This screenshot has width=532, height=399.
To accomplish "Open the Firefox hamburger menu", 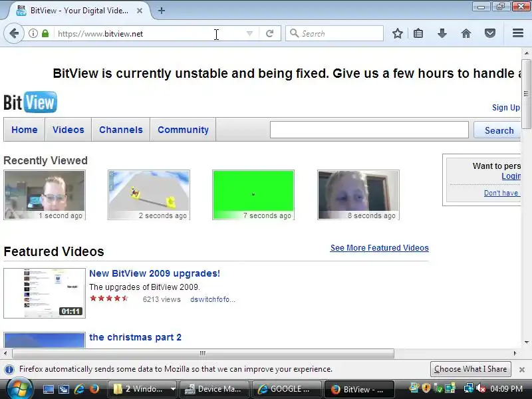I will pyautogui.click(x=518, y=33).
